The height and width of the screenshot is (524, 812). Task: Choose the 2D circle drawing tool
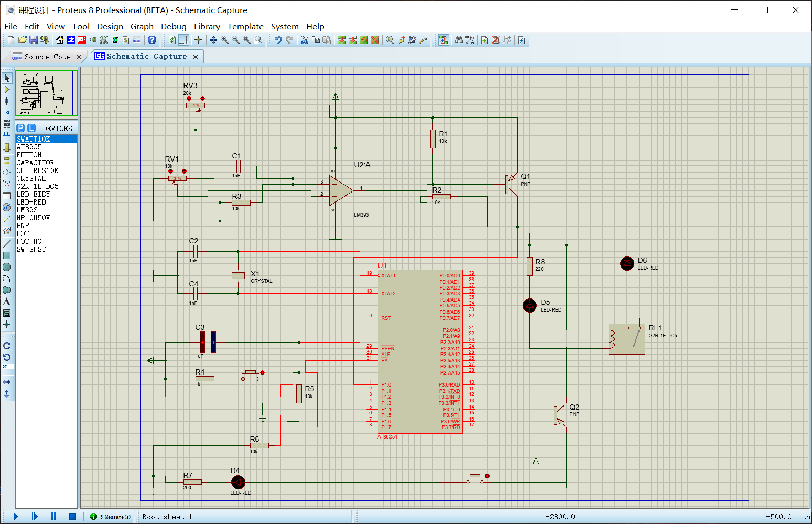(x=7, y=267)
